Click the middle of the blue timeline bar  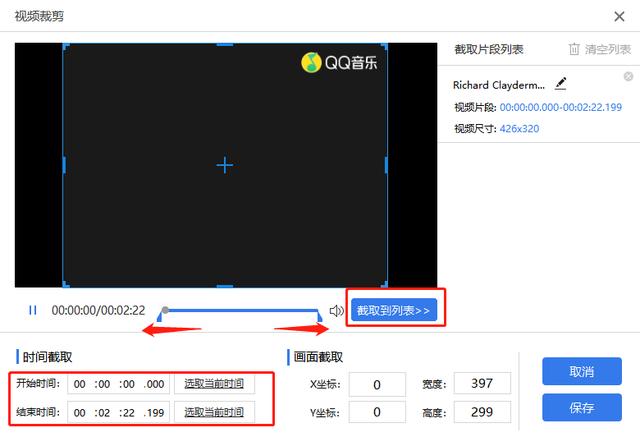tap(241, 311)
